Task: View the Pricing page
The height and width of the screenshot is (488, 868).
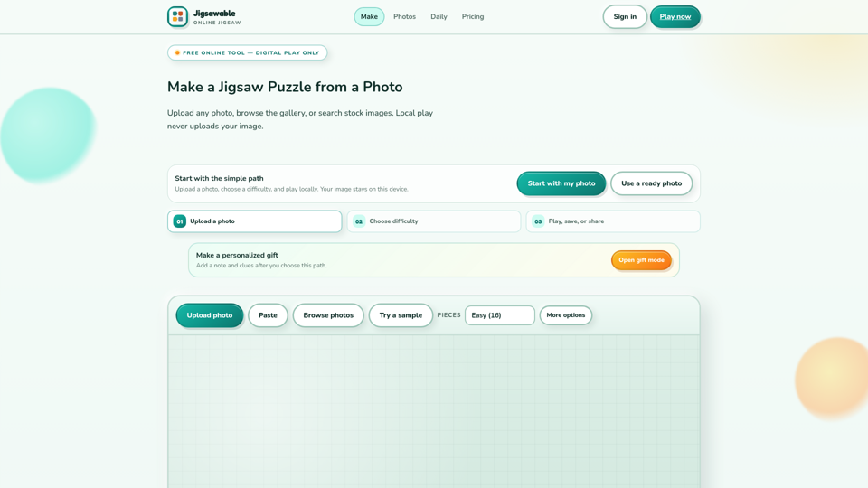Action: 473,16
